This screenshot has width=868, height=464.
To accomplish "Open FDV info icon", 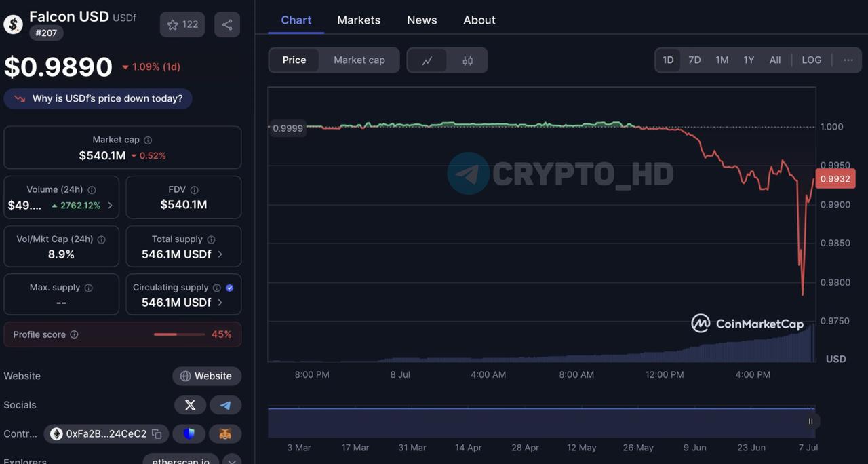I will 194,190.
